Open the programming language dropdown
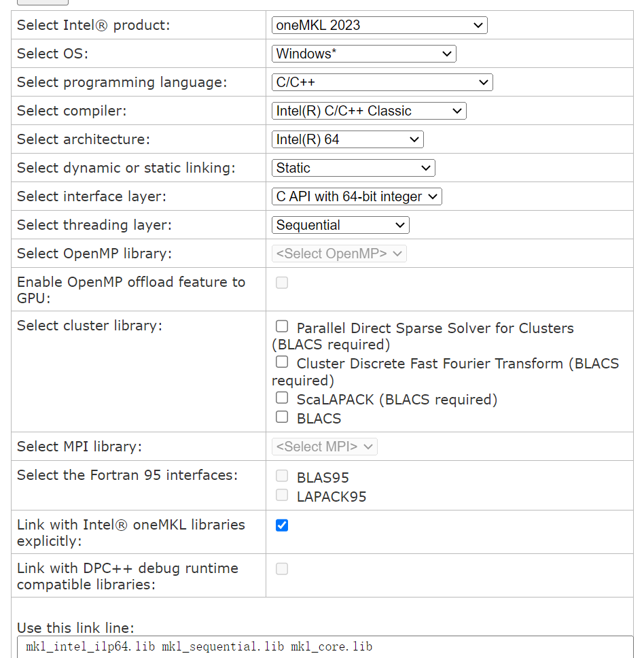Viewport: 644px width, 658px height. click(x=382, y=82)
